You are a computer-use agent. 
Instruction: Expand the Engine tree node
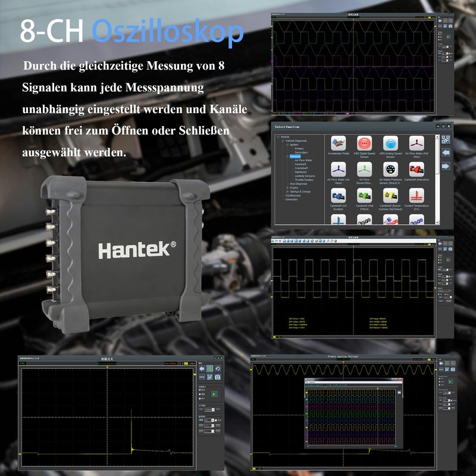pos(287,188)
